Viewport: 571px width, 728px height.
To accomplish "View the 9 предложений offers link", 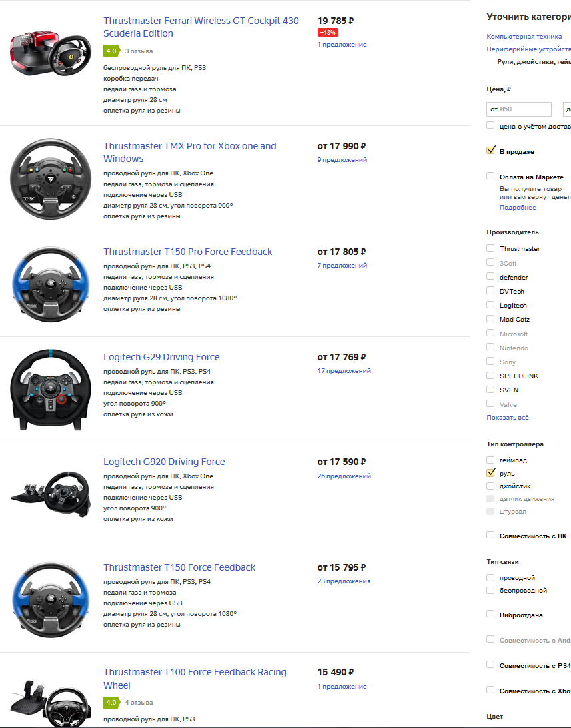I will coord(342,159).
